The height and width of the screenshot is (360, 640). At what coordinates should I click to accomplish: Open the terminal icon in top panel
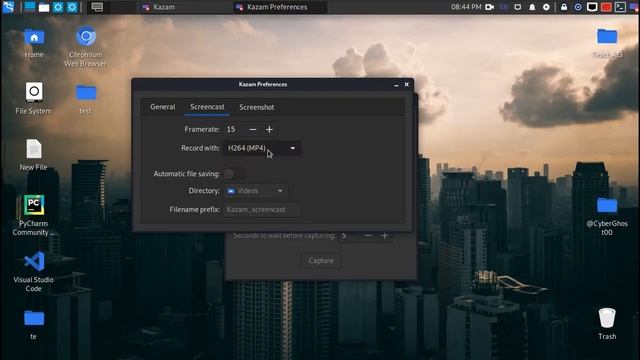pyautogui.click(x=620, y=7)
